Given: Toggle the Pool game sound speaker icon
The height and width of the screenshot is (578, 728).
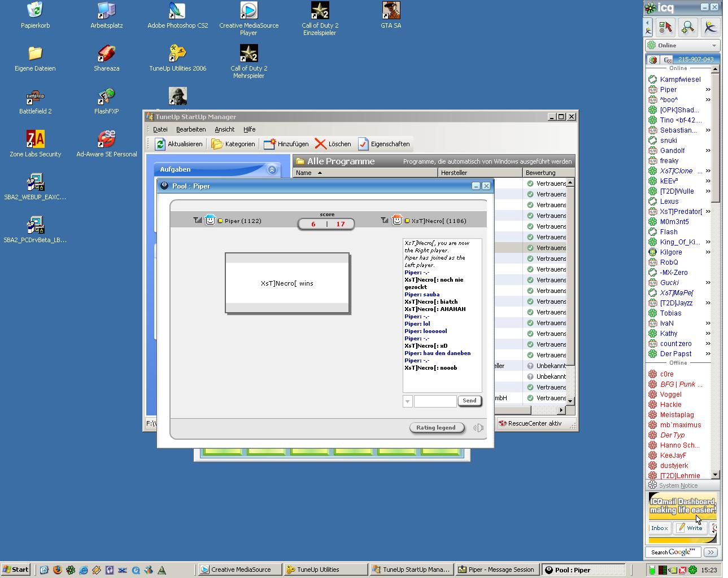Looking at the screenshot, I should pyautogui.click(x=478, y=427).
